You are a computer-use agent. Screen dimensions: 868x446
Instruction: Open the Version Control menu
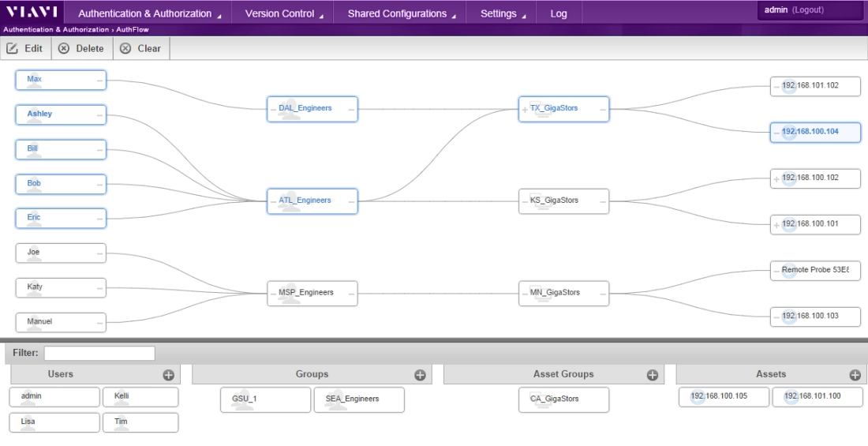(284, 13)
